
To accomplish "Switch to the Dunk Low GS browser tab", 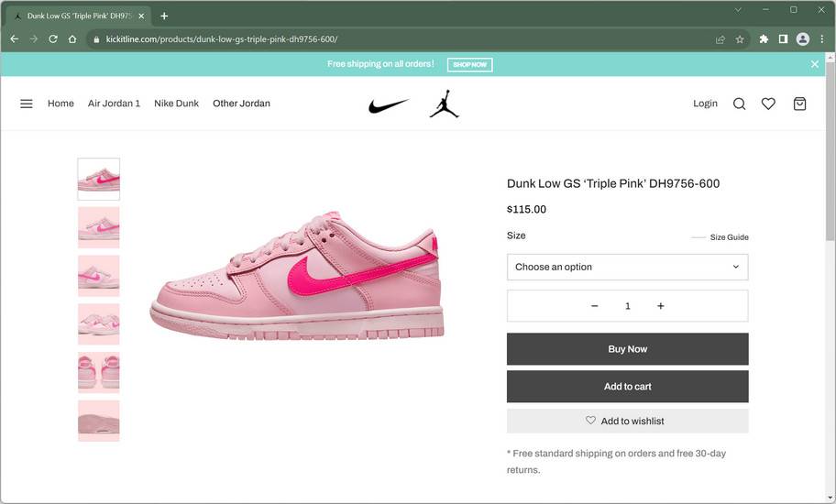I will click(79, 16).
